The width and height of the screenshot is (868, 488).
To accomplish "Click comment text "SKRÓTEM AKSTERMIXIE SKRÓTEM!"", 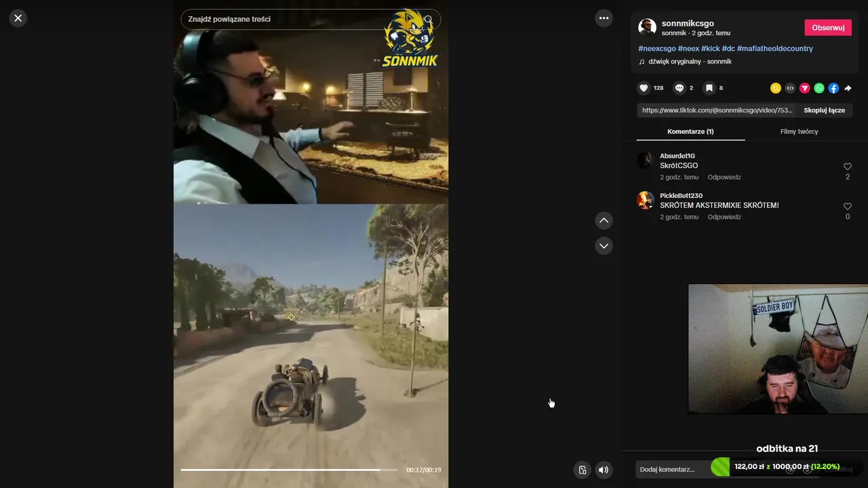I will click(x=719, y=205).
